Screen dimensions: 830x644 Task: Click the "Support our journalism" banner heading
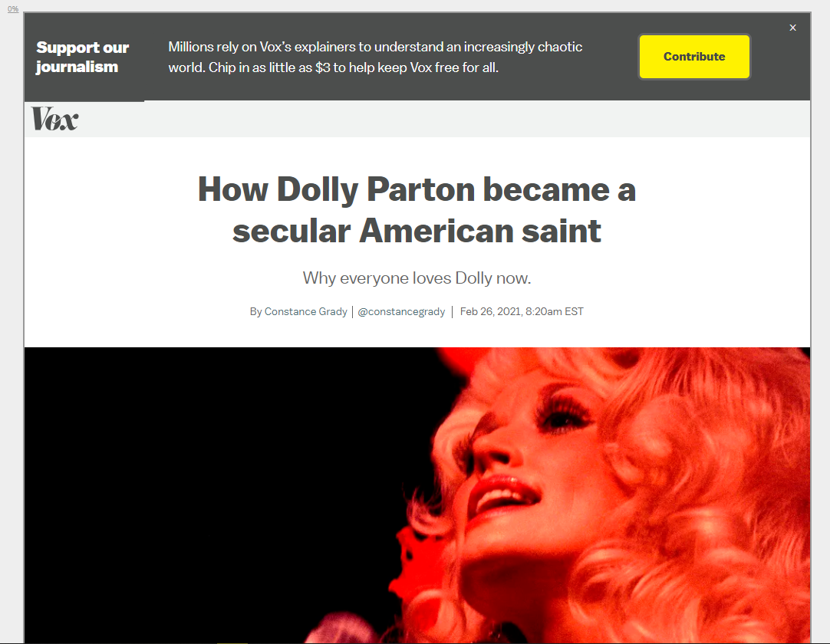(83, 58)
